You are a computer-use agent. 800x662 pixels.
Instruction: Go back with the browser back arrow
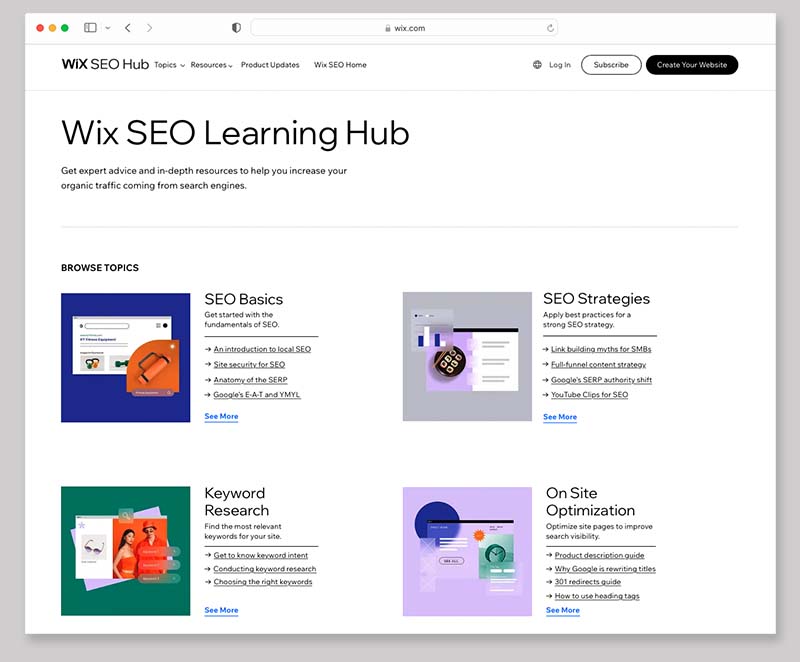[128, 28]
